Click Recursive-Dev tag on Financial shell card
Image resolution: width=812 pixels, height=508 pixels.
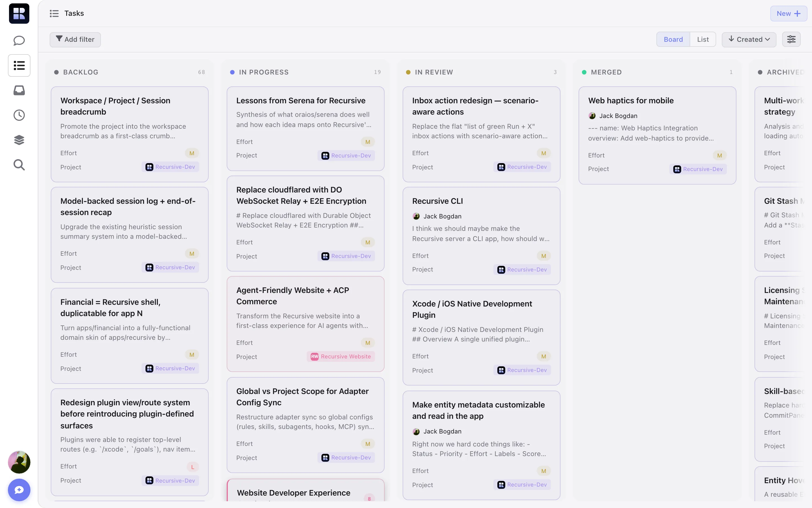pos(170,368)
